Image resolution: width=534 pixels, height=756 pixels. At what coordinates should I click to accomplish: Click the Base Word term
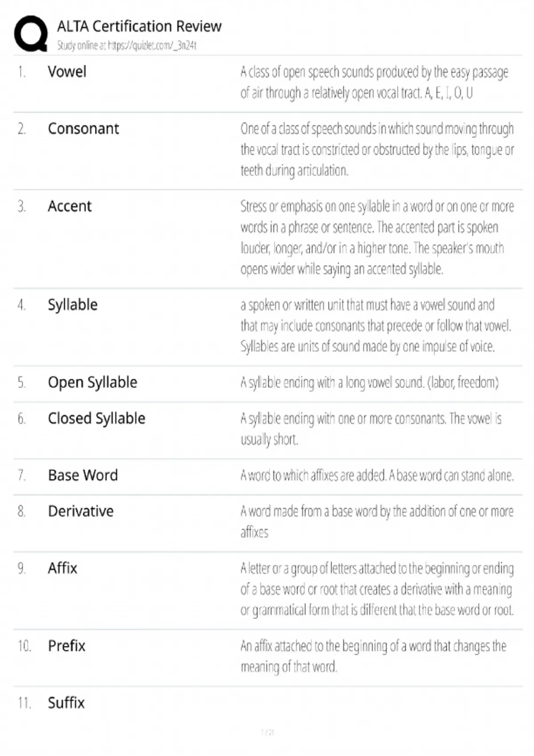[x=83, y=475]
